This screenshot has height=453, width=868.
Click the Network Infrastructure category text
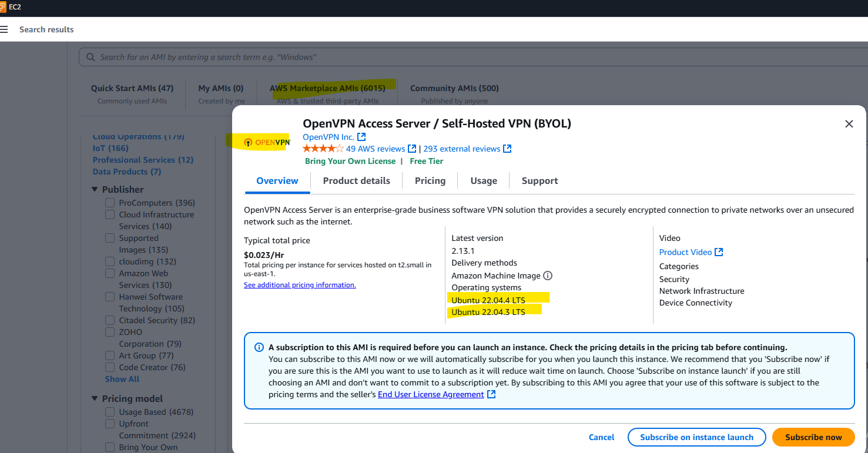[x=702, y=291]
